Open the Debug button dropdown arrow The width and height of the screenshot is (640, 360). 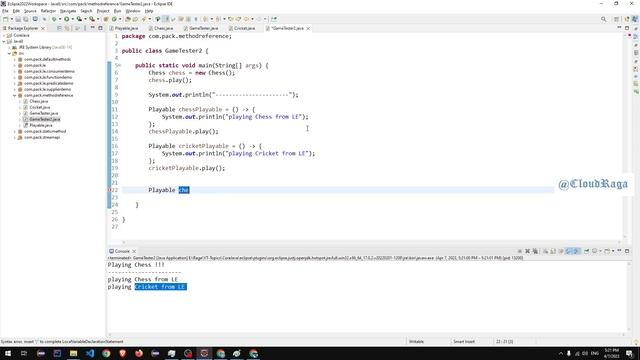click(x=60, y=19)
